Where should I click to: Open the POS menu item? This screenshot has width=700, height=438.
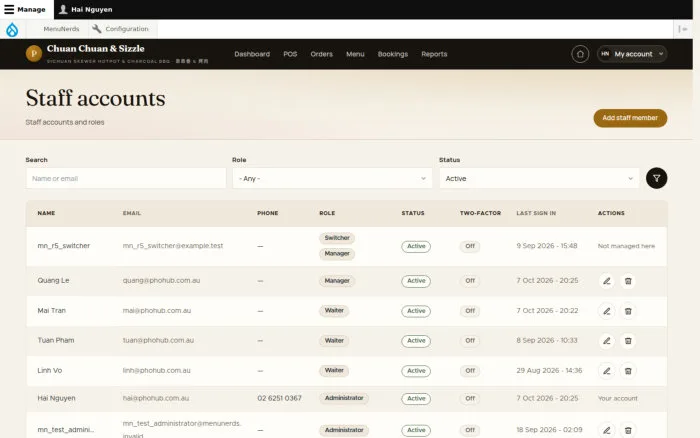pyautogui.click(x=290, y=54)
